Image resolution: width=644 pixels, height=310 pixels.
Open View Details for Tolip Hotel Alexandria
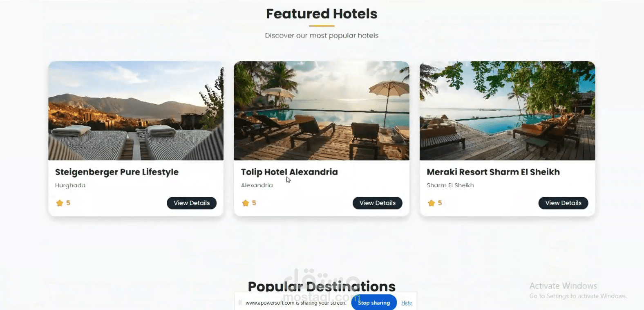pyautogui.click(x=378, y=203)
